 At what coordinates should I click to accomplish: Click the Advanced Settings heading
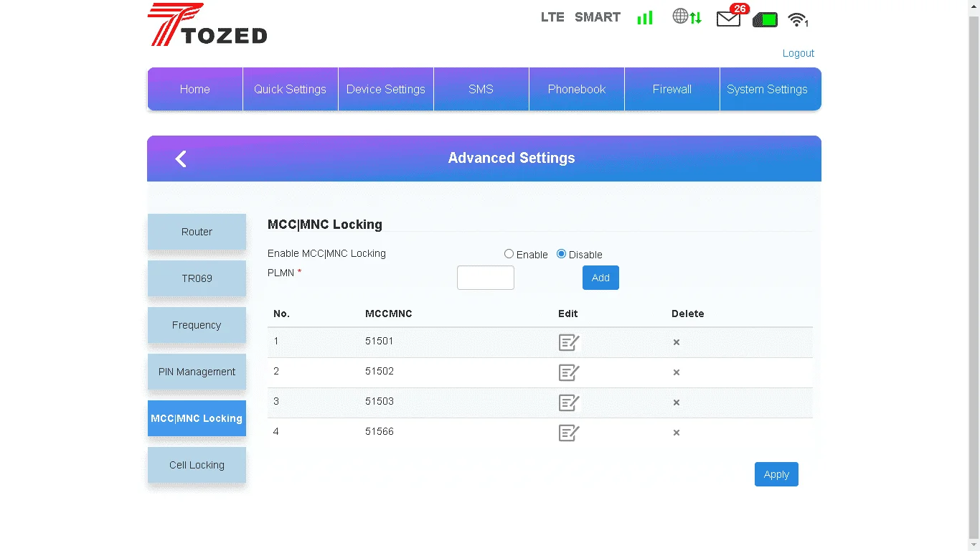[512, 158]
